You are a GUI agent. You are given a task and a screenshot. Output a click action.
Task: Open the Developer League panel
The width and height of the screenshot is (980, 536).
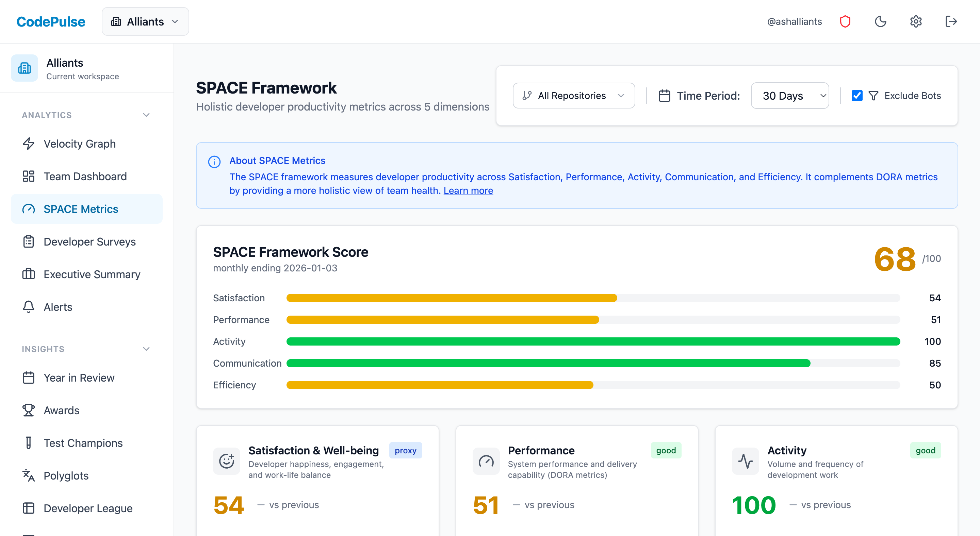coord(88,508)
